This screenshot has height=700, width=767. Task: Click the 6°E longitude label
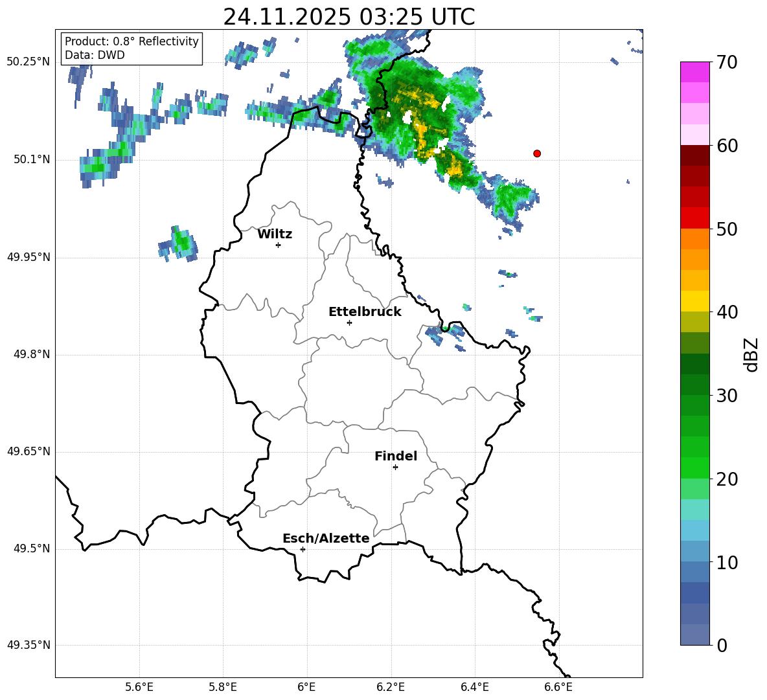point(306,687)
